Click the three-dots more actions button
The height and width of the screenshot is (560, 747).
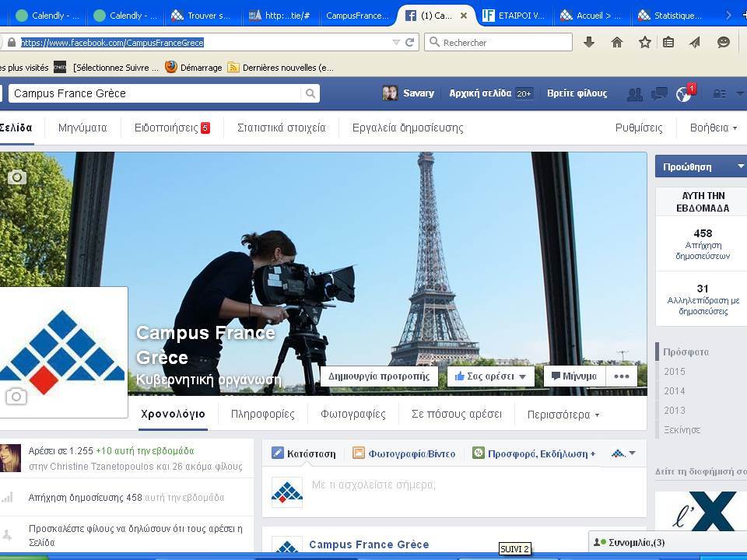pos(622,376)
